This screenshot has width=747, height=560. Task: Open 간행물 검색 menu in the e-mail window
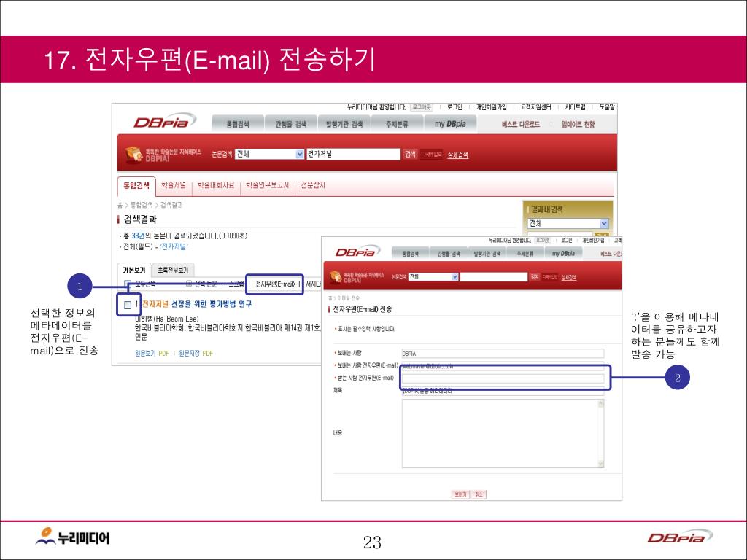[x=449, y=253]
